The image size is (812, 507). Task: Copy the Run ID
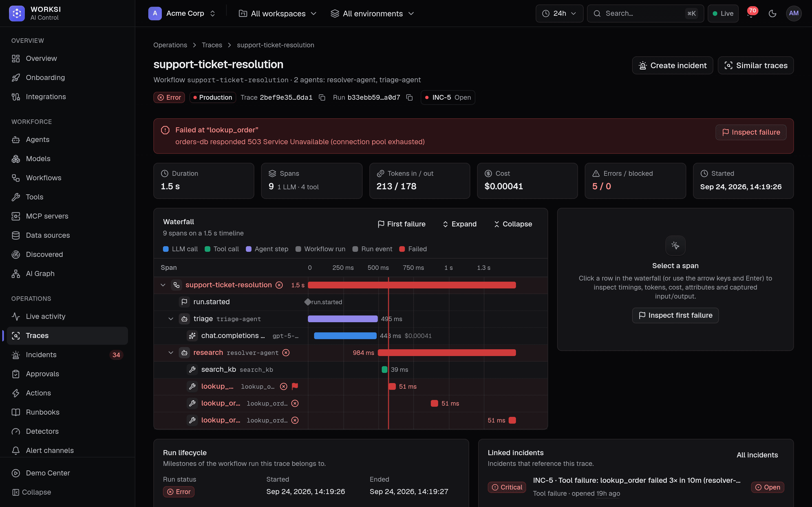click(409, 97)
